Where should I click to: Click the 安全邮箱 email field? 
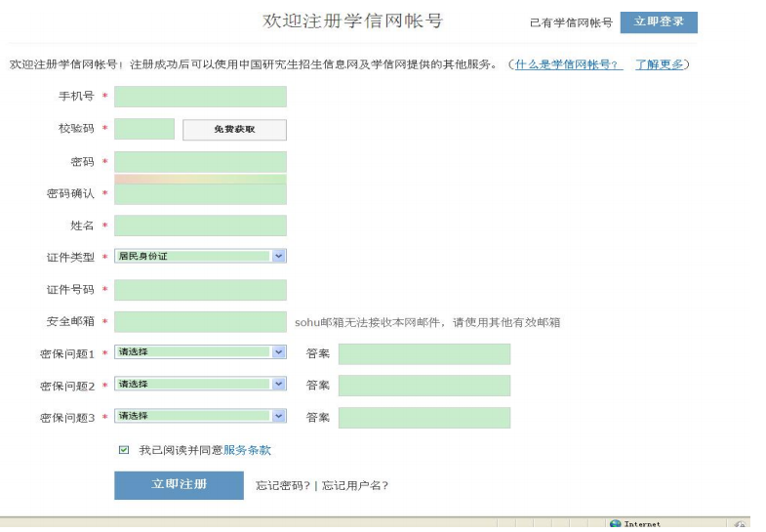200,322
